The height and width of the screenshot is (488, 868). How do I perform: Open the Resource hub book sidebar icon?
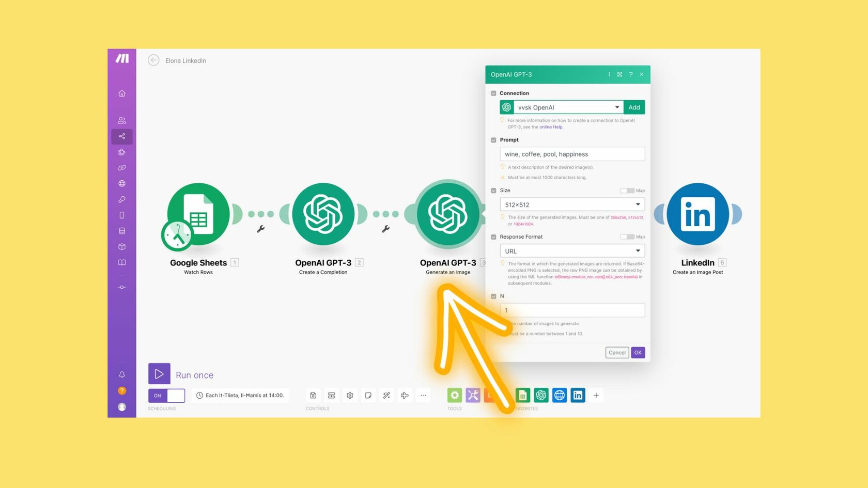(x=122, y=262)
